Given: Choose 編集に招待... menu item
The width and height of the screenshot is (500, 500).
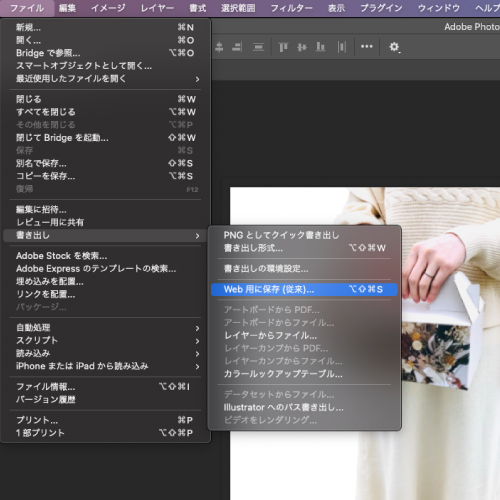Looking at the screenshot, I should [105, 209].
